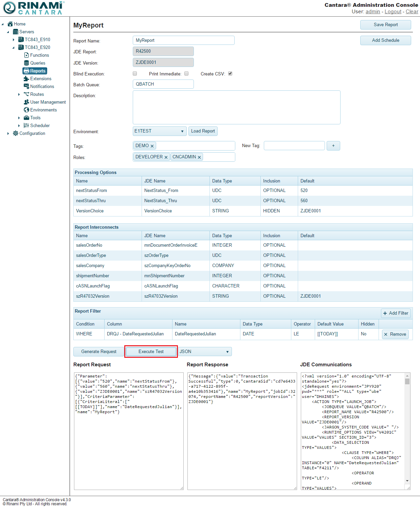Remove the DEMO tag with x
The height and width of the screenshot is (508, 420).
click(152, 146)
